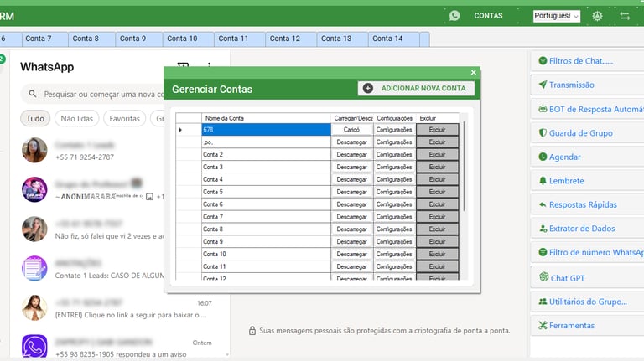The height and width of the screenshot is (361, 644).
Task: Click the switch arrows icon in header
Action: pos(625,16)
